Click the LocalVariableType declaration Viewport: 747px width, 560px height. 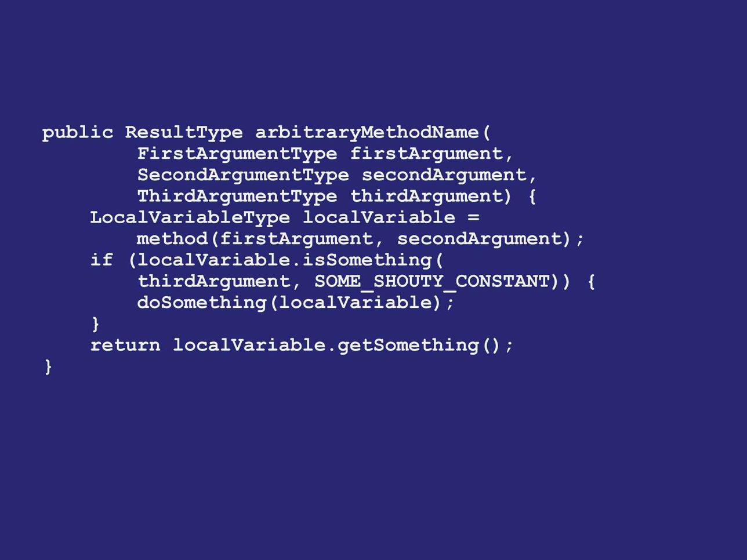[190, 218]
